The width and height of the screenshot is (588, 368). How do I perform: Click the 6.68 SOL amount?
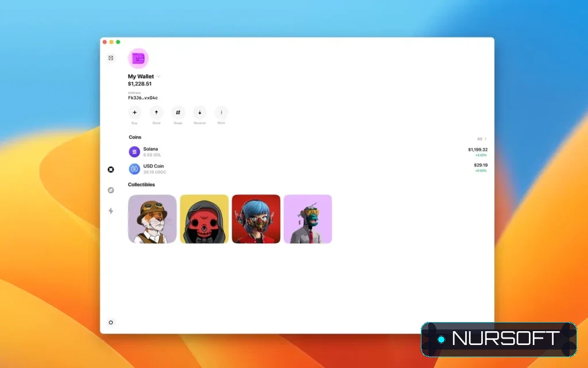[x=152, y=155]
